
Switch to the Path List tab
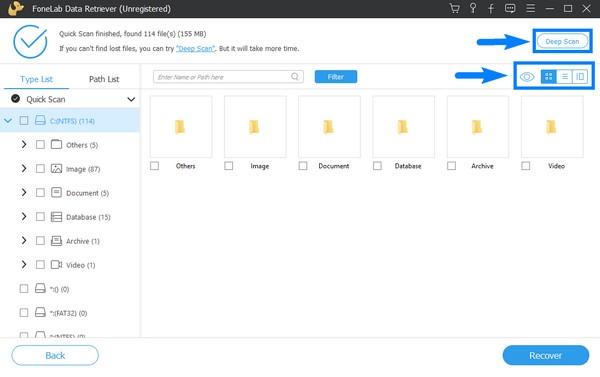click(104, 79)
